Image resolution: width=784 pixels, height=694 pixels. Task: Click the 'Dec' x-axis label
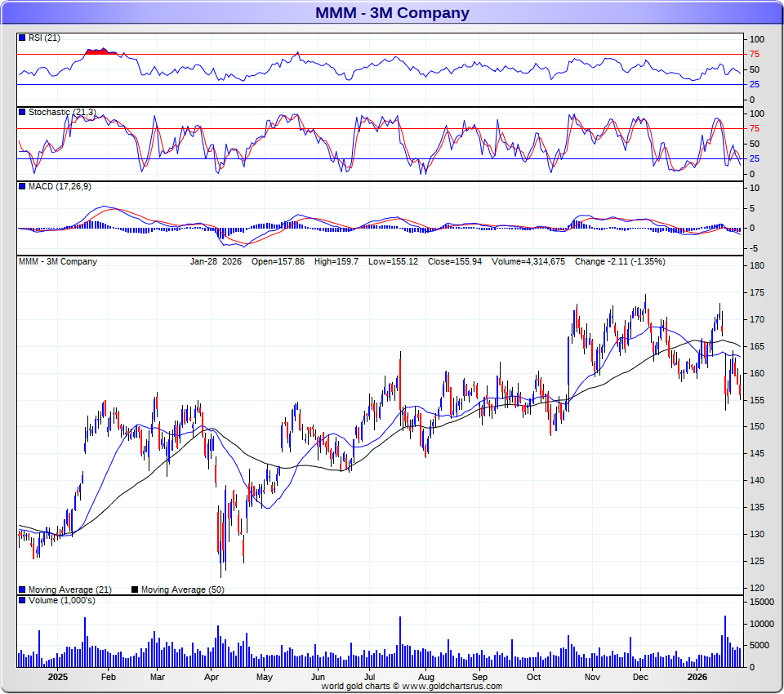click(640, 677)
